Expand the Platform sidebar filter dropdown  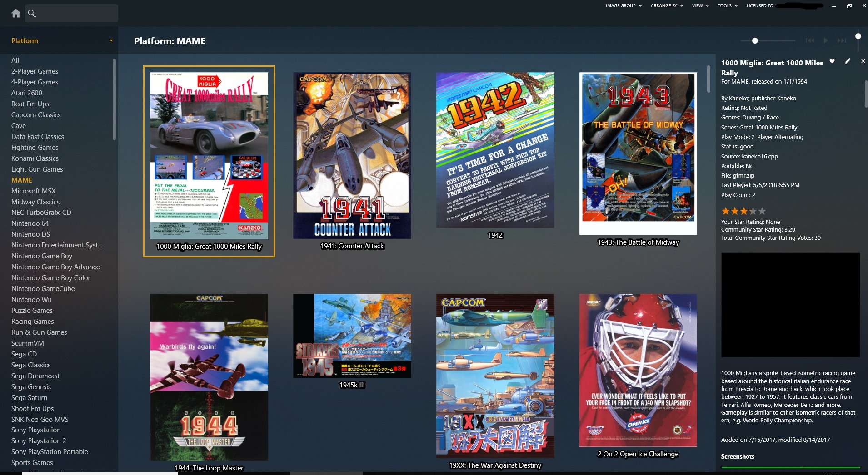pyautogui.click(x=111, y=40)
